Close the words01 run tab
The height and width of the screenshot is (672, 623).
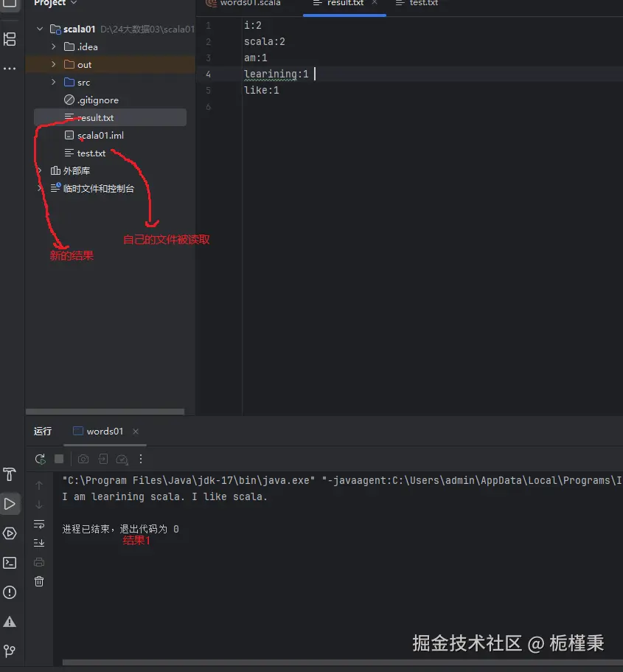pos(136,432)
